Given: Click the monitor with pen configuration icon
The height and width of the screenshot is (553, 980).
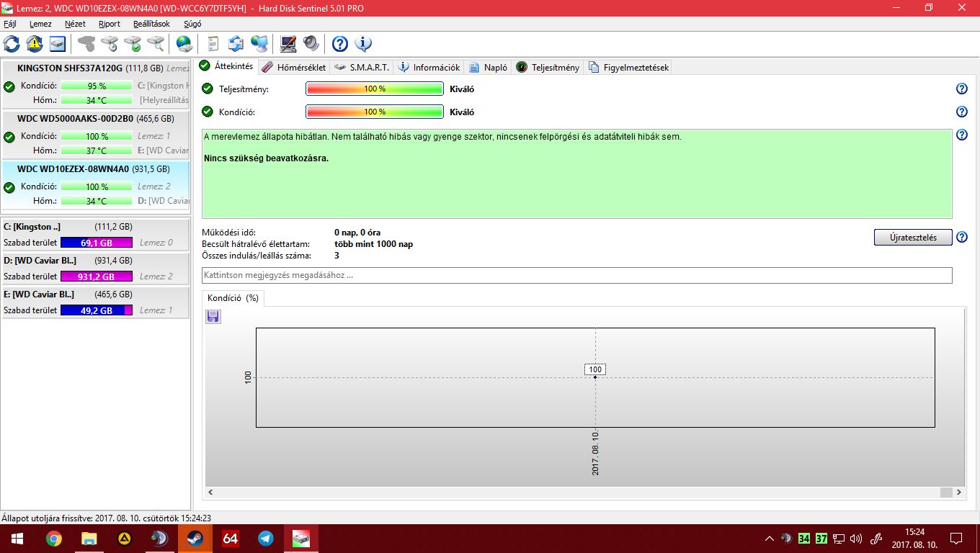Looking at the screenshot, I should pyautogui.click(x=288, y=44).
